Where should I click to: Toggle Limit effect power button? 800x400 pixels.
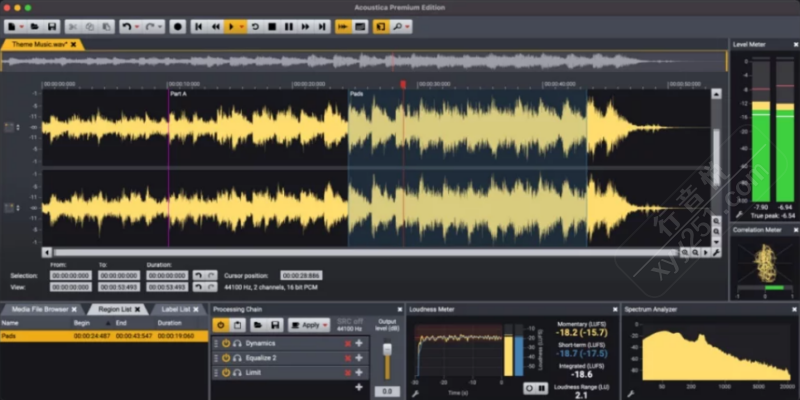pyautogui.click(x=226, y=372)
